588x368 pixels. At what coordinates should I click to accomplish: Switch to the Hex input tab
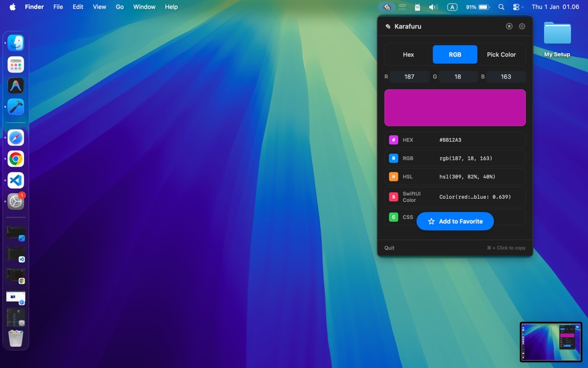(409, 55)
